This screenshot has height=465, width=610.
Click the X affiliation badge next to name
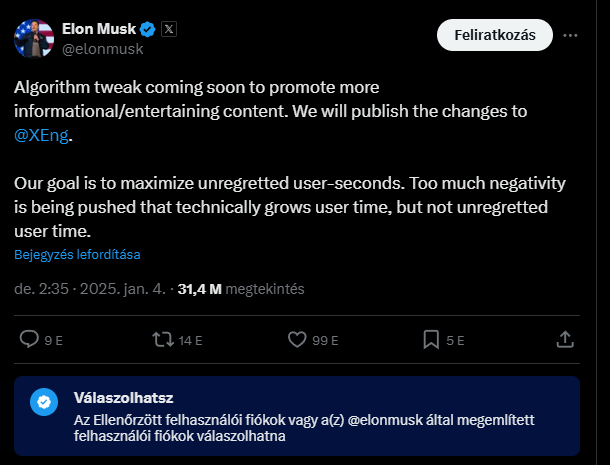(169, 29)
